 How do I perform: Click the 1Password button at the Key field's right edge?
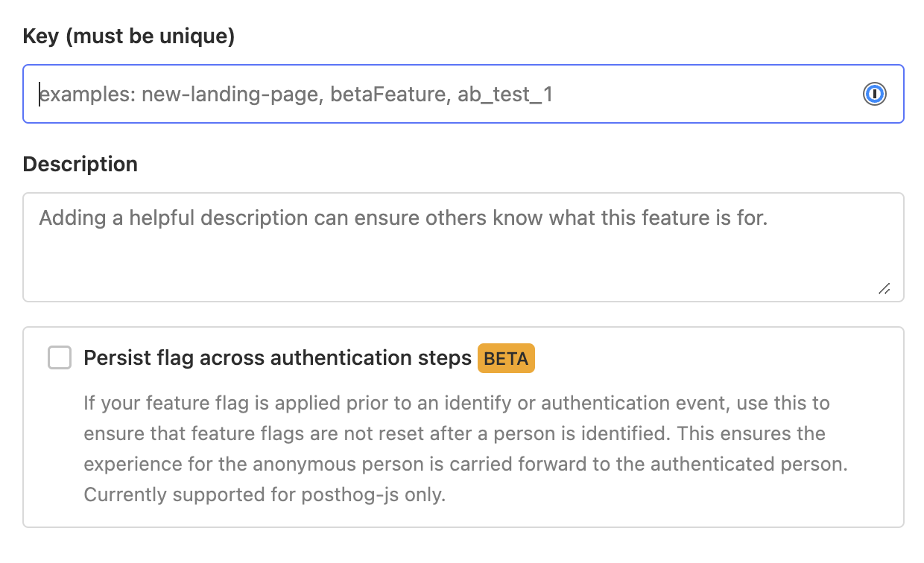[875, 94]
